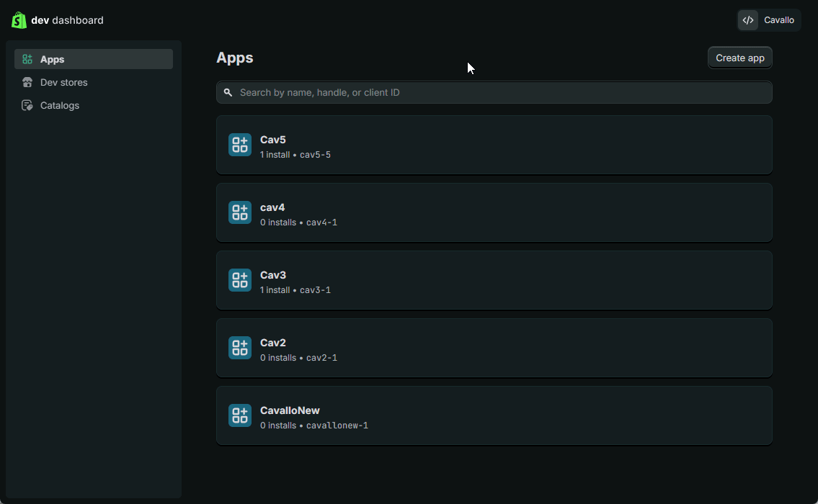Click the Apps sidebar icon
Image resolution: width=818 pixels, height=504 pixels.
point(27,60)
